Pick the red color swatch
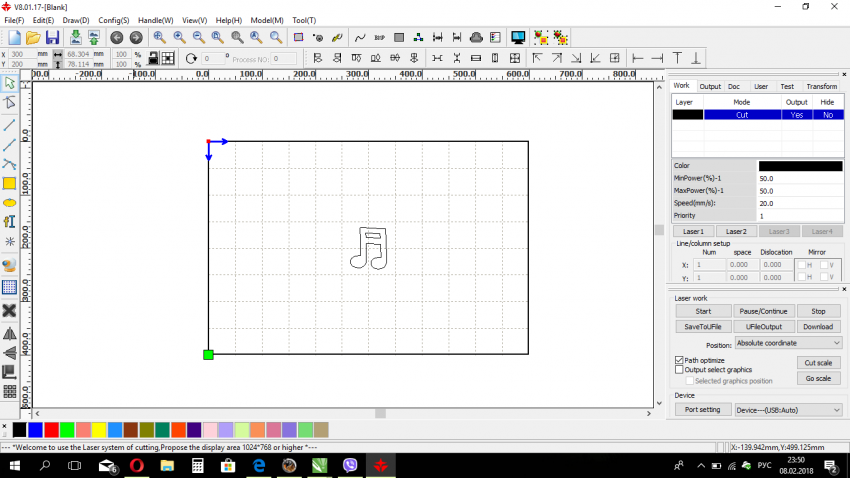Screen dimensions: 850x478 (51, 429)
